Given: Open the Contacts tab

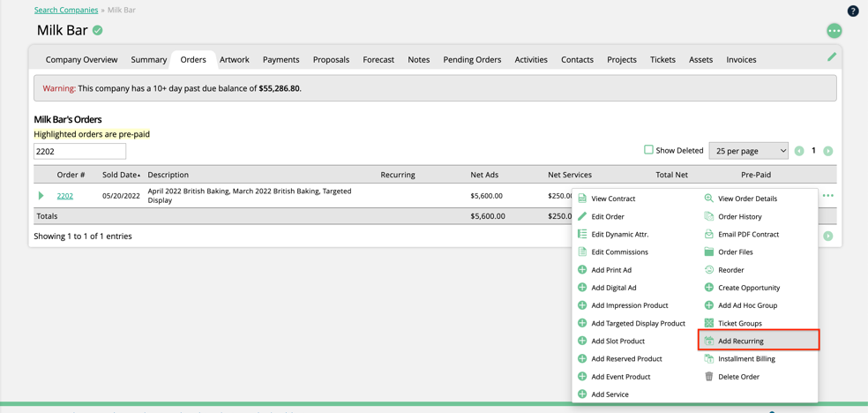Looking at the screenshot, I should click(x=578, y=60).
